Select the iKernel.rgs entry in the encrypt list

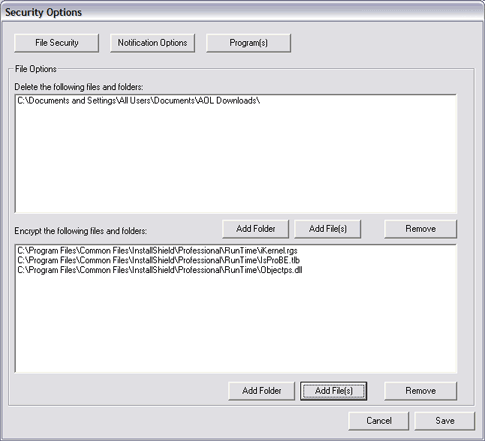[157, 250]
